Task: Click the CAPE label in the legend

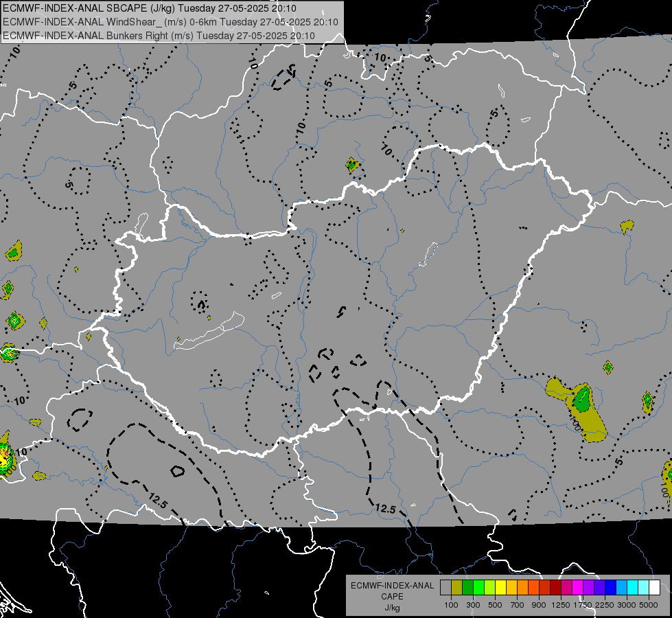Action: pyautogui.click(x=392, y=597)
